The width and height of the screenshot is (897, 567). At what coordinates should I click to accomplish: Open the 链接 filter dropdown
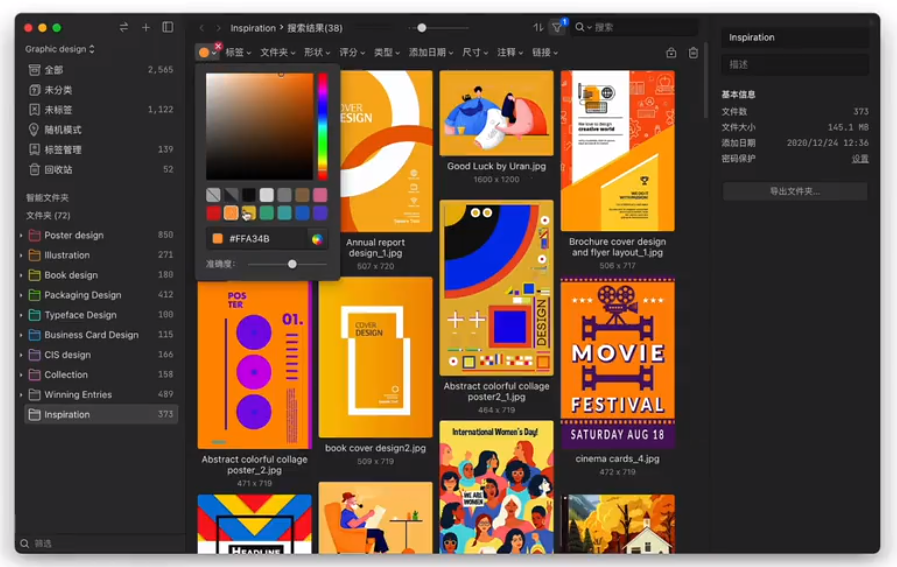[545, 53]
